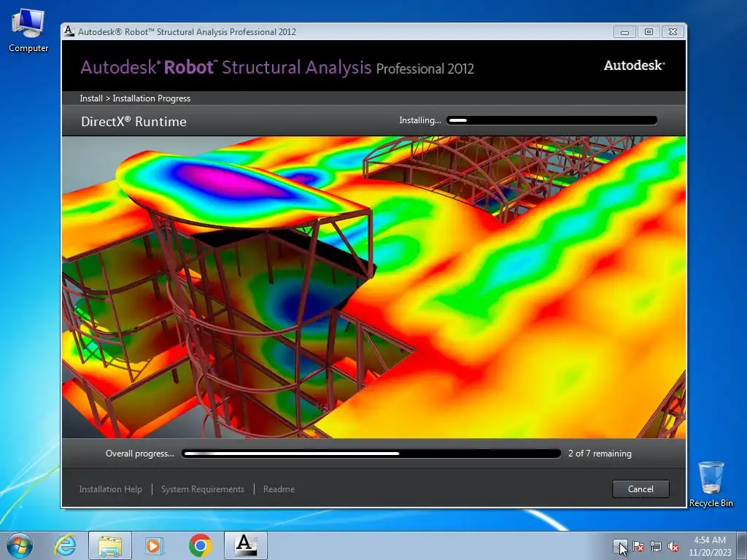Open the network status tray icon
The image size is (747, 560).
(x=656, y=547)
